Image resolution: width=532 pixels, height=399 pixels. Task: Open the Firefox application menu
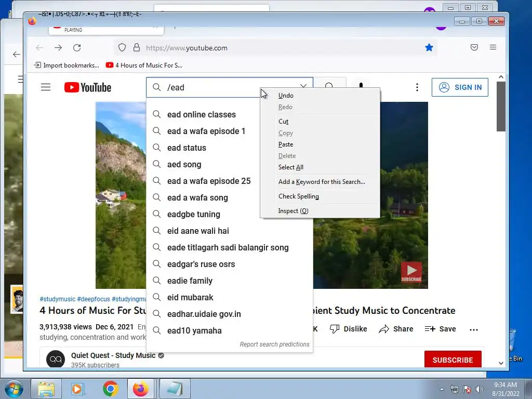pos(493,47)
